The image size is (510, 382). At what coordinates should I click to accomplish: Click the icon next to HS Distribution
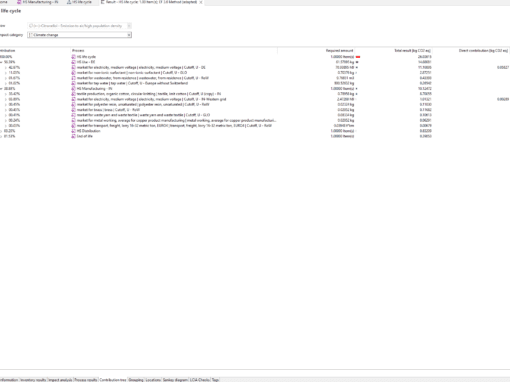click(73, 131)
